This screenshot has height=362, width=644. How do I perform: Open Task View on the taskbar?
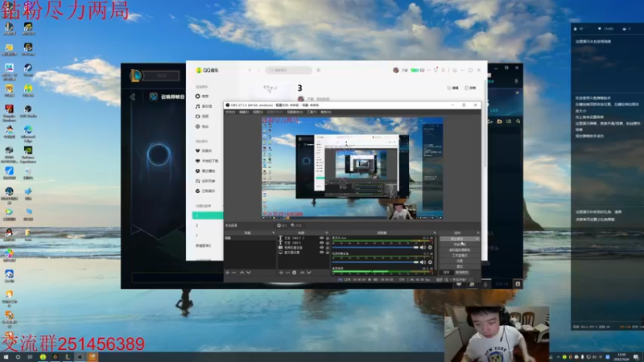click(30, 357)
